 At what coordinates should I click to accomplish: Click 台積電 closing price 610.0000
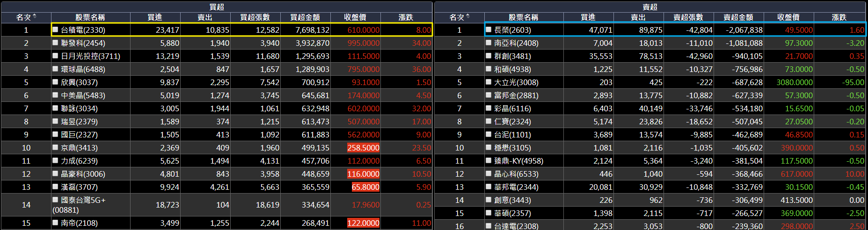[x=364, y=30]
